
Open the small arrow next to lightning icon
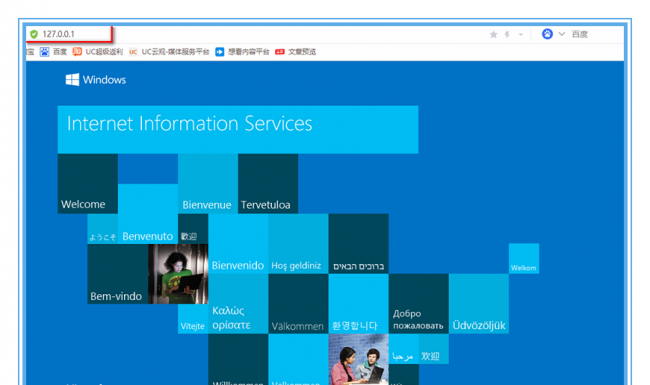point(521,34)
